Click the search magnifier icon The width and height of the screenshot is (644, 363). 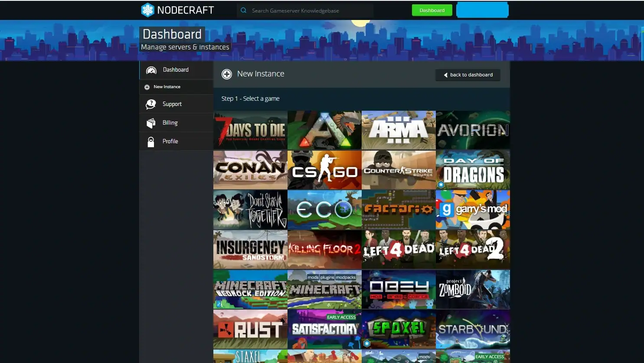(244, 10)
